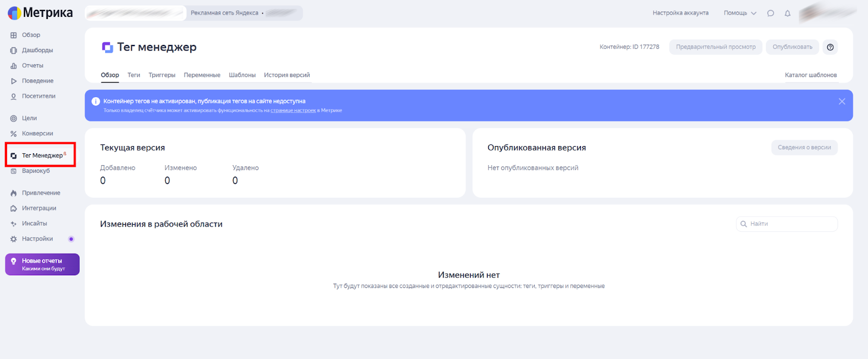The height and width of the screenshot is (359, 868).
Task: Open Настройки gear icon
Action: click(x=14, y=239)
